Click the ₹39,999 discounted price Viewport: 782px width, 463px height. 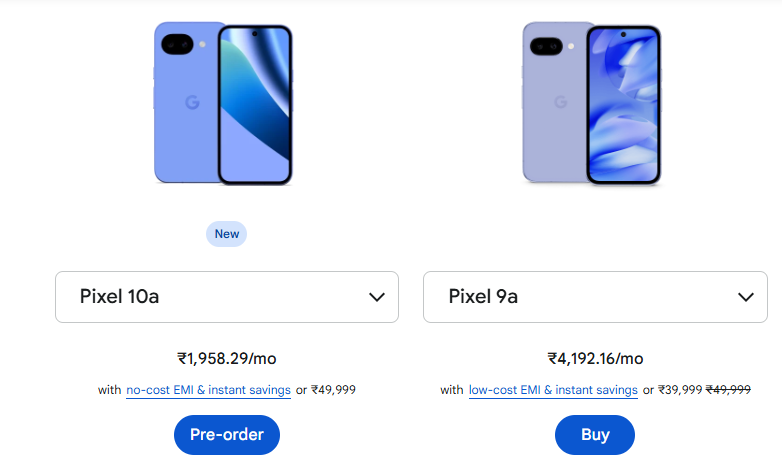[x=680, y=390]
